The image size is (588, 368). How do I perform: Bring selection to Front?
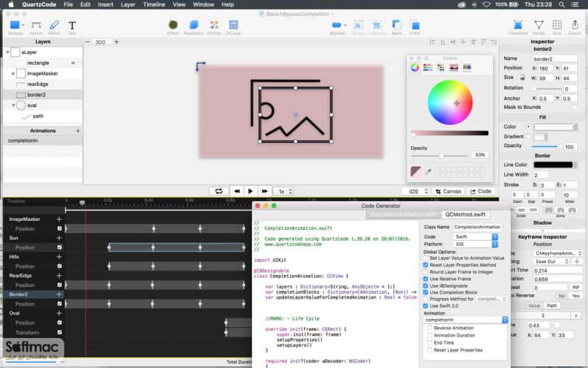tap(414, 25)
